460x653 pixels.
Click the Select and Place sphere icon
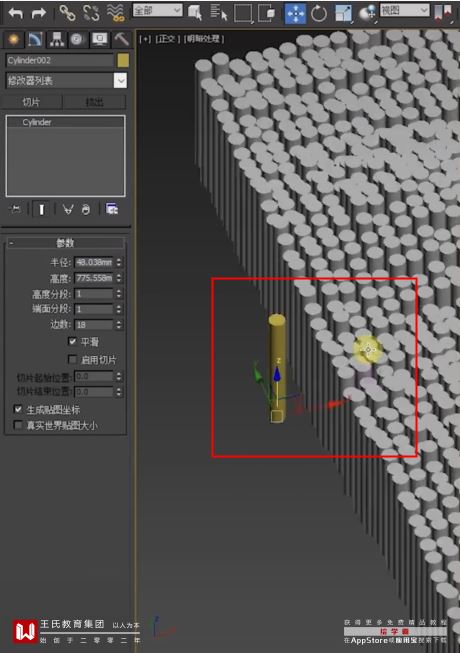tap(367, 13)
